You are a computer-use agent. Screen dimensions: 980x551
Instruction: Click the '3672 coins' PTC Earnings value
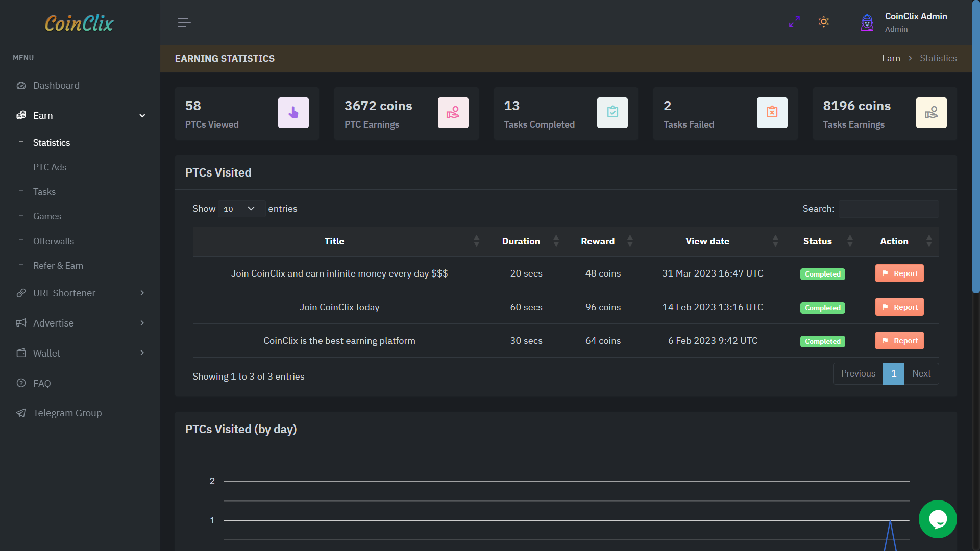tap(378, 106)
